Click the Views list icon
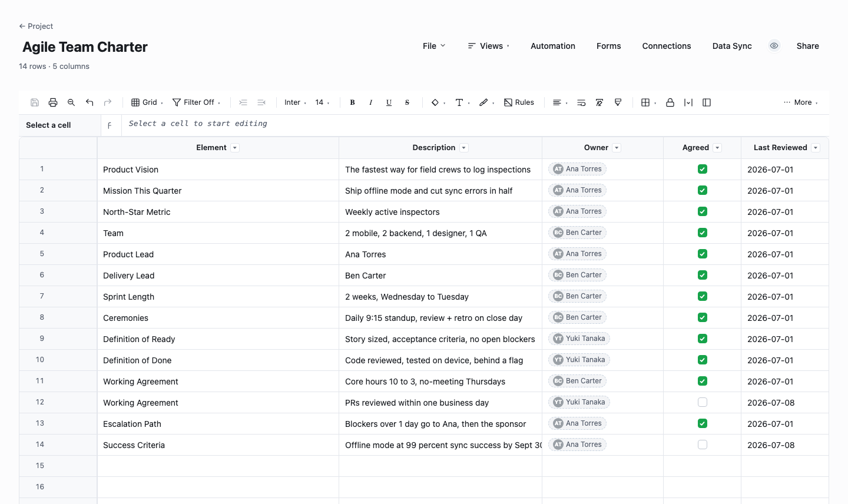This screenshot has width=848, height=504. coord(472,46)
